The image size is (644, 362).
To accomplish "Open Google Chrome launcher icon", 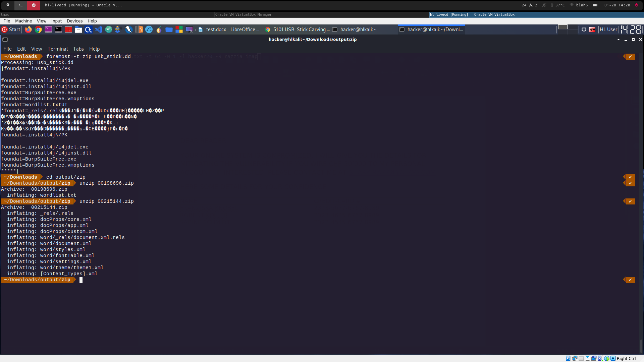I will 38,29.
